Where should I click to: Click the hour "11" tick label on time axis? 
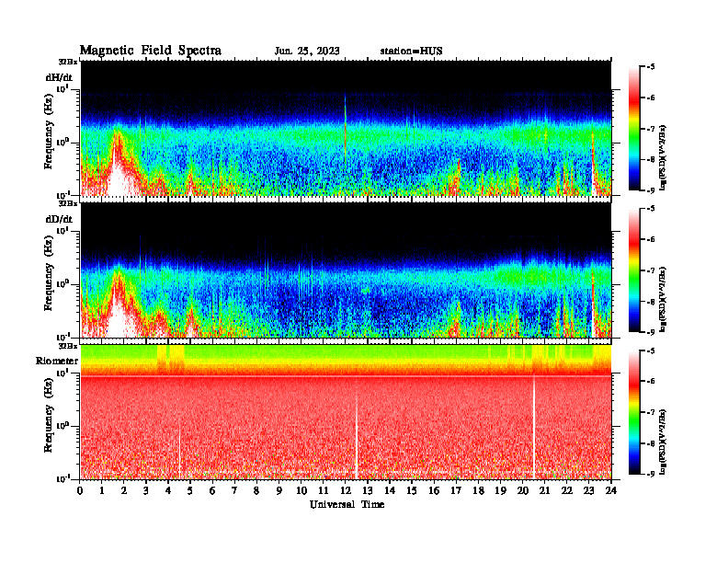coord(324,491)
